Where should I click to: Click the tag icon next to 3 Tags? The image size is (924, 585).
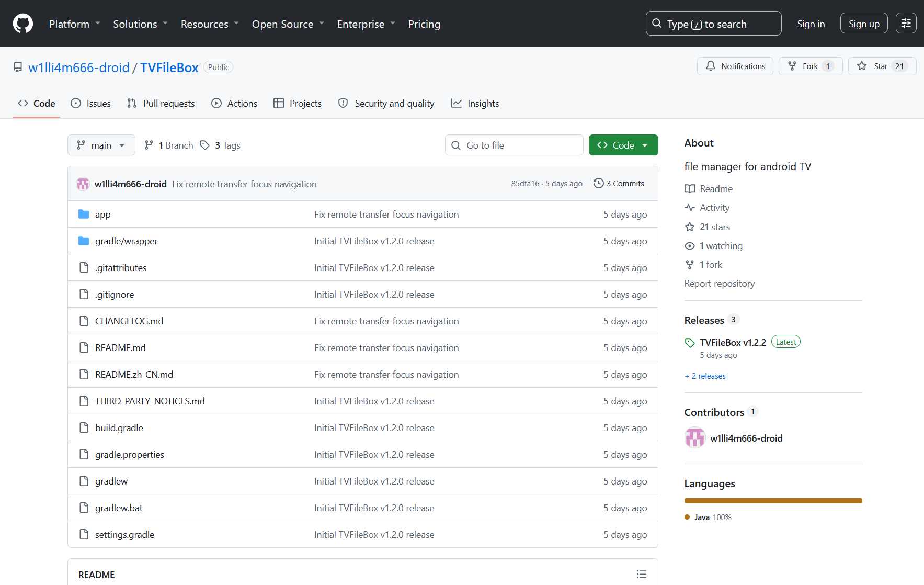tap(205, 145)
